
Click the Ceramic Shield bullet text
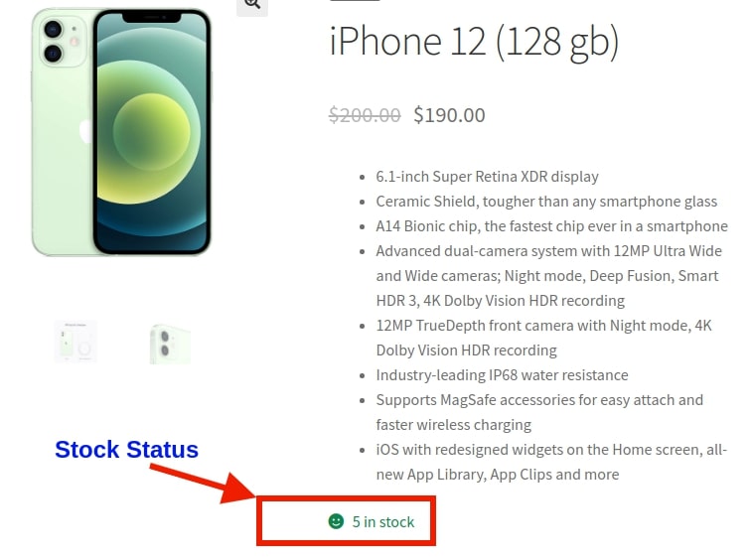(546, 202)
